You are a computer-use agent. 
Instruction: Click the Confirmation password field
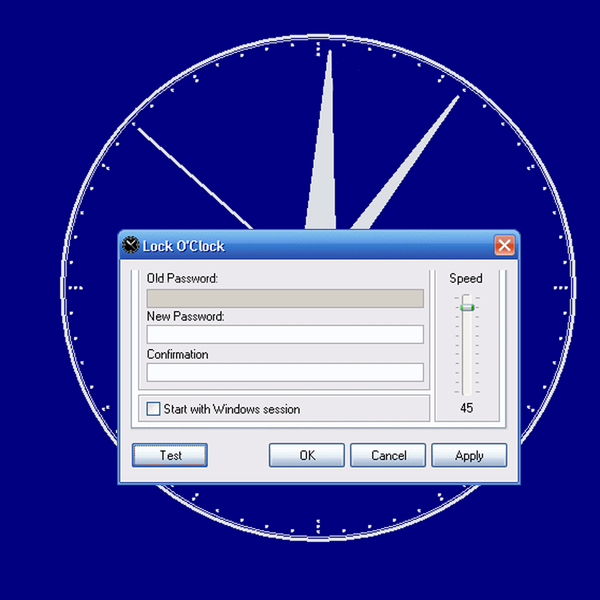(x=285, y=372)
